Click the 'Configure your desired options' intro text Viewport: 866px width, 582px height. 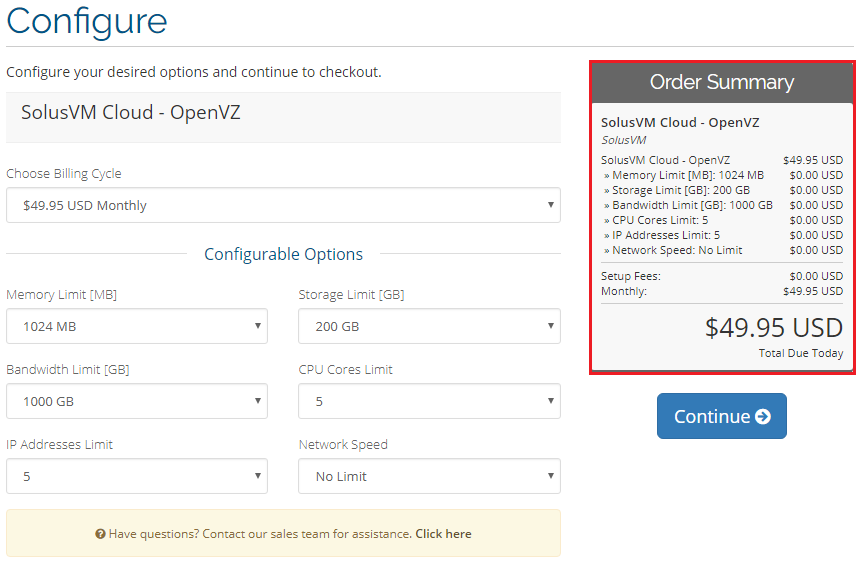point(194,72)
